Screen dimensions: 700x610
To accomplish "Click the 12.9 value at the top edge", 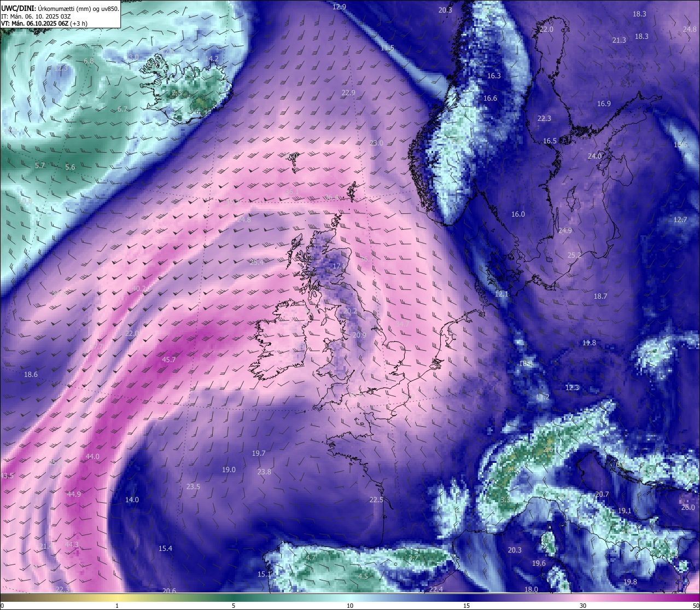I will tap(339, 7).
